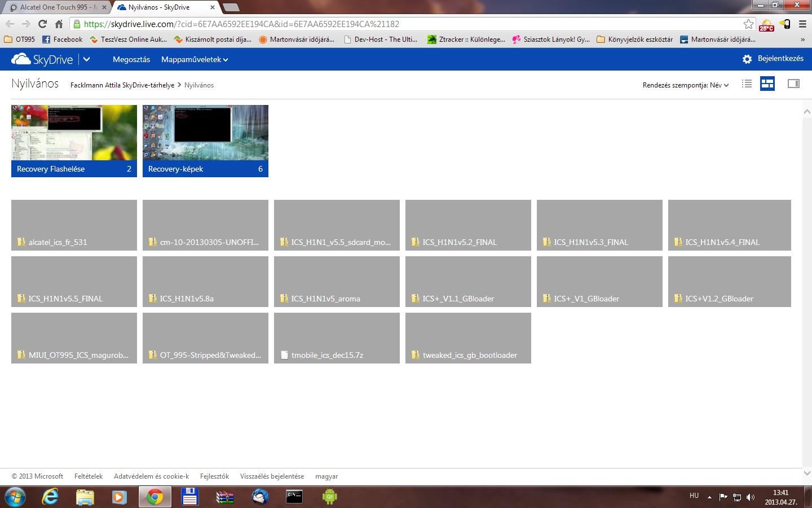Screen dimensions: 812x508
Task: Open the Windows Start menu
Action: tap(15, 497)
